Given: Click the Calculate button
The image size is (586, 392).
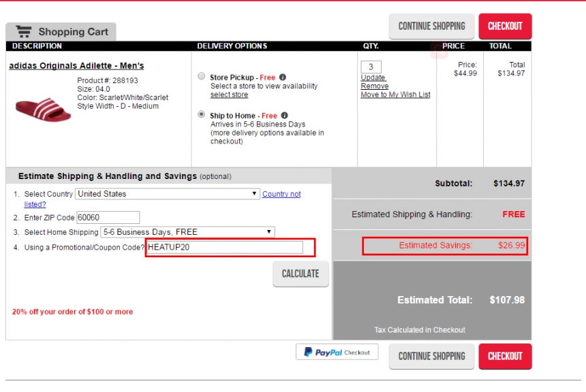Looking at the screenshot, I should point(300,274).
